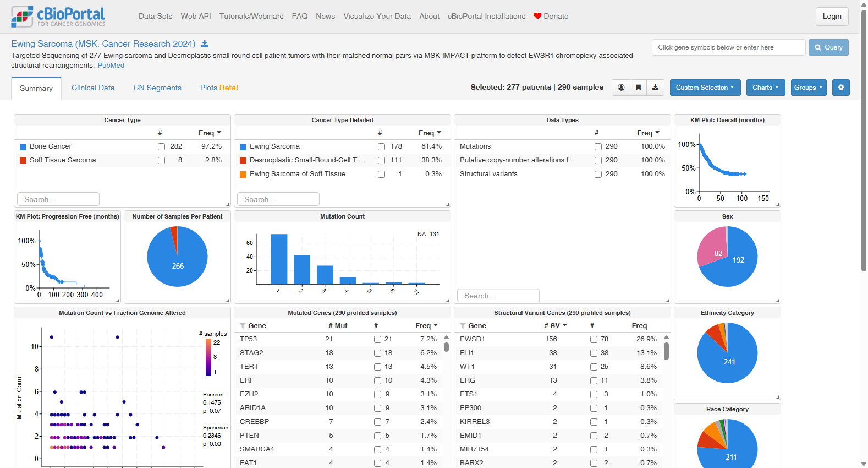Open the CN Segments tab

tap(157, 88)
